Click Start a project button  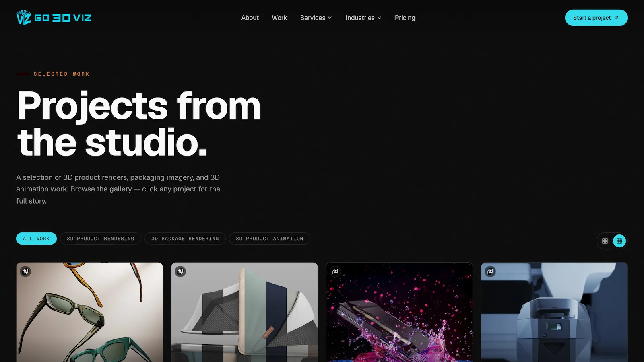point(596,18)
